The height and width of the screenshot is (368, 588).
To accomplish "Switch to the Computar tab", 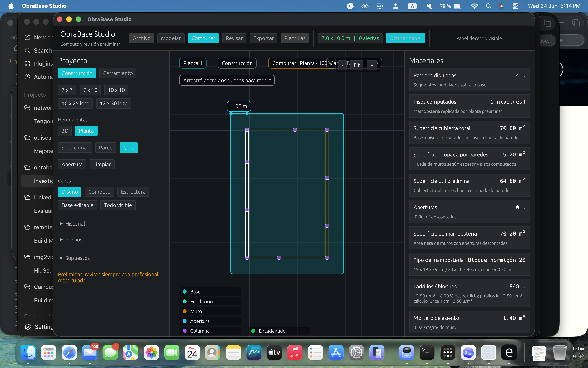I will tap(203, 38).
